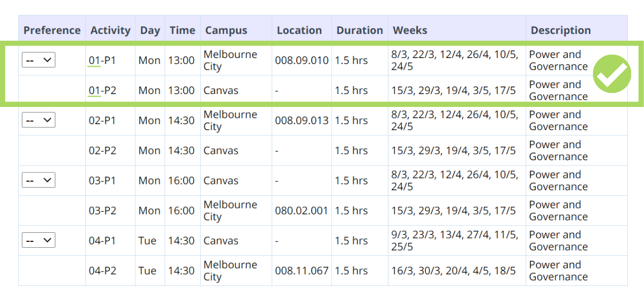This screenshot has width=644, height=294.
Task: Click the Description column header
Action: 560,31
